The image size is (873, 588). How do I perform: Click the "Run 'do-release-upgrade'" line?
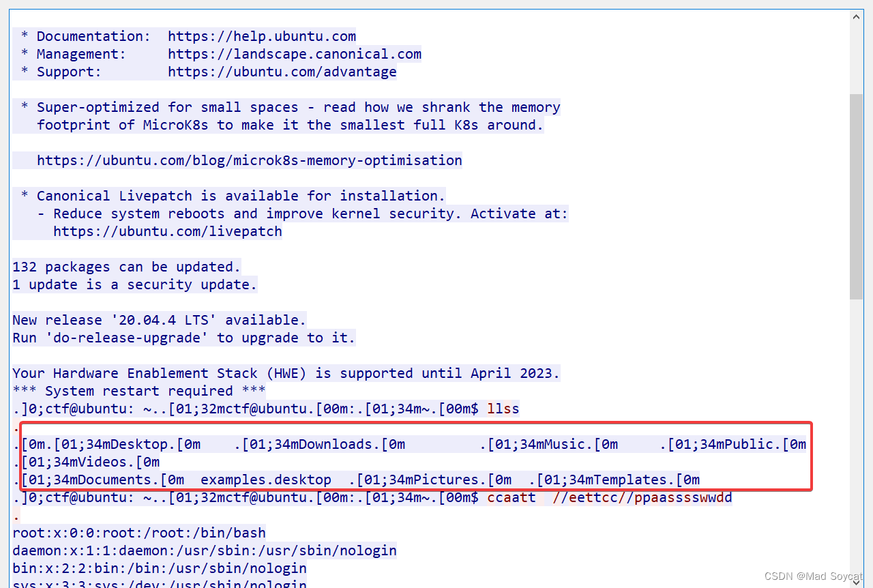[184, 338]
